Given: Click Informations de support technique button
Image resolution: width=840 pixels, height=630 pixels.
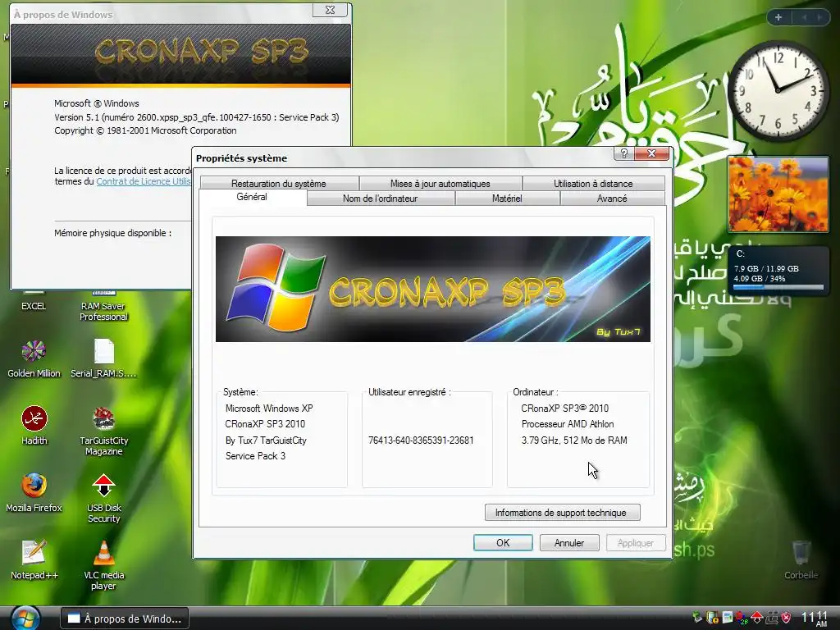Looking at the screenshot, I should [x=562, y=513].
